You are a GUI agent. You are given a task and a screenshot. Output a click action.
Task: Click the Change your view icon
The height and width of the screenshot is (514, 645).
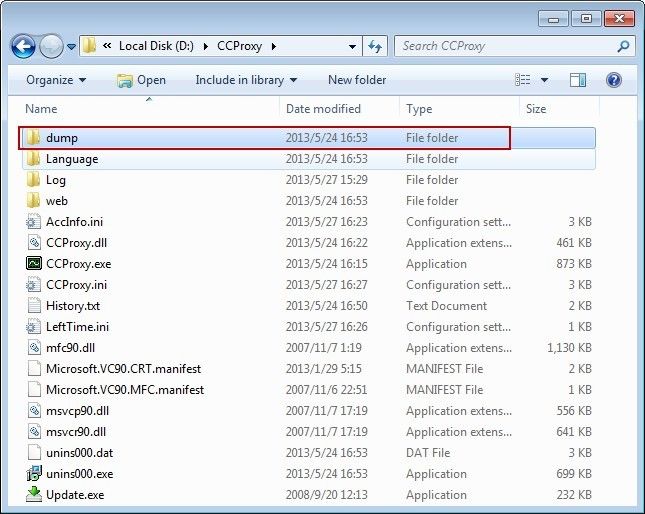pyautogui.click(x=522, y=80)
